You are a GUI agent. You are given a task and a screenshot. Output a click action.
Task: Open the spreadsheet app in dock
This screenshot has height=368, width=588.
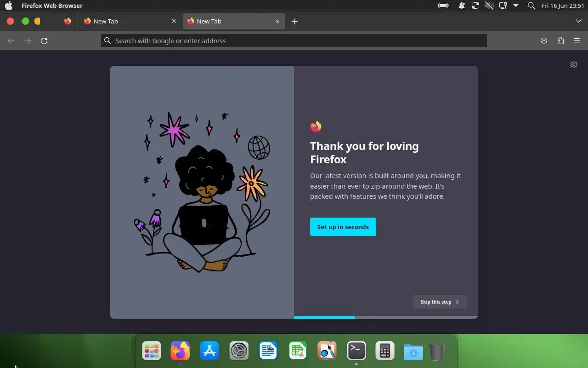coord(298,351)
